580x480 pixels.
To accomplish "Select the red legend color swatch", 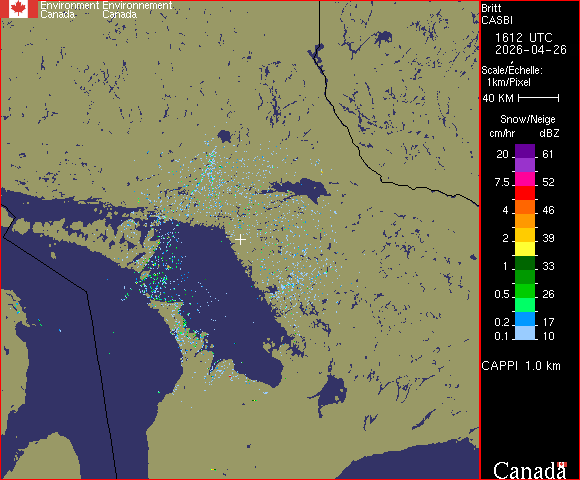I will [x=525, y=193].
